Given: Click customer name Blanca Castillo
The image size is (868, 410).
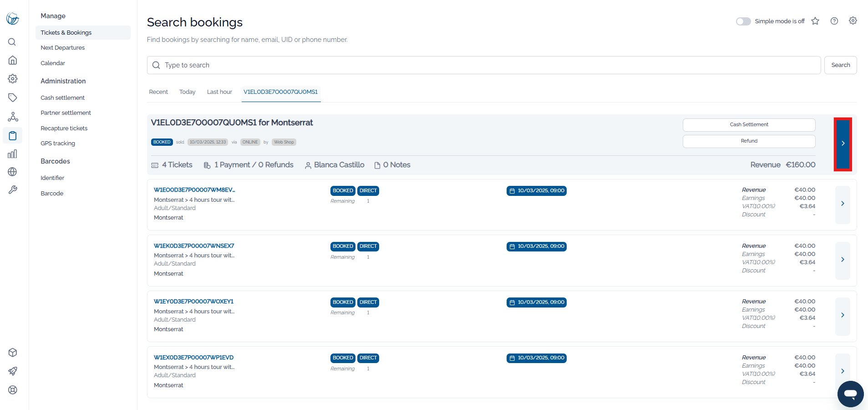Looking at the screenshot, I should (x=335, y=165).
